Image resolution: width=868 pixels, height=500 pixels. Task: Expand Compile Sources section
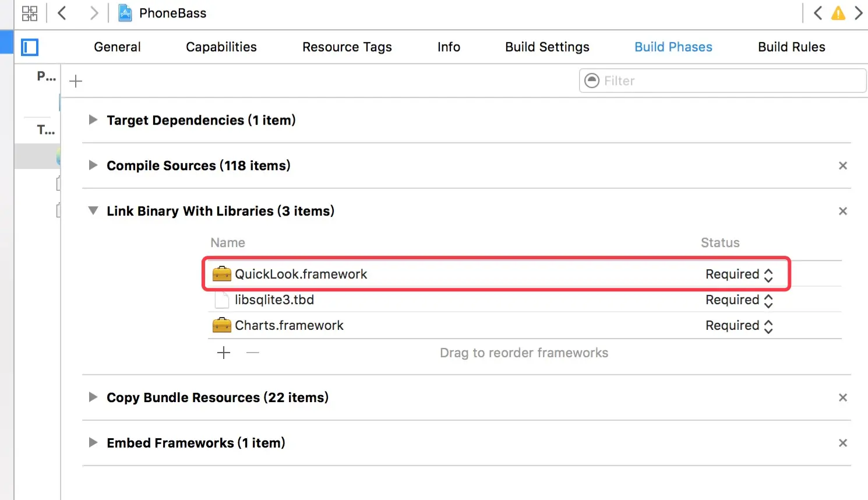point(93,165)
